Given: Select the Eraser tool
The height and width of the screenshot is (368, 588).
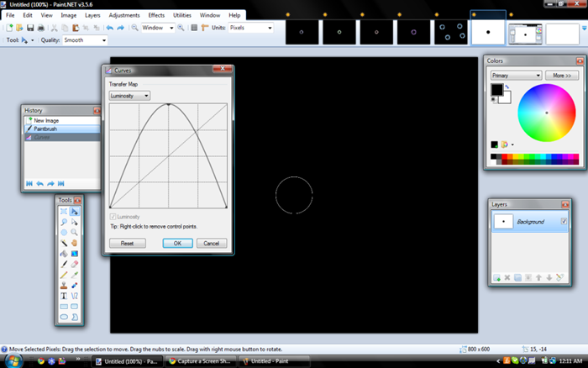Looking at the screenshot, I should pyautogui.click(x=74, y=265).
